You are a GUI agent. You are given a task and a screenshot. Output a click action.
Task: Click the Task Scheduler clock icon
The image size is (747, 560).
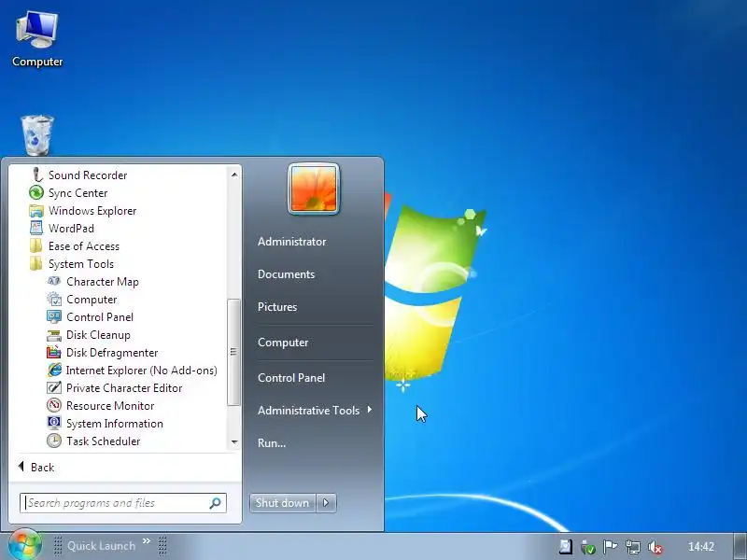coord(54,441)
